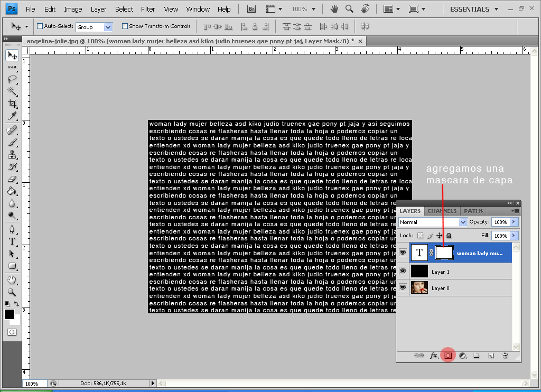The image size is (541, 392).
Task: Select the Dodge tool
Action: pyautogui.click(x=12, y=216)
